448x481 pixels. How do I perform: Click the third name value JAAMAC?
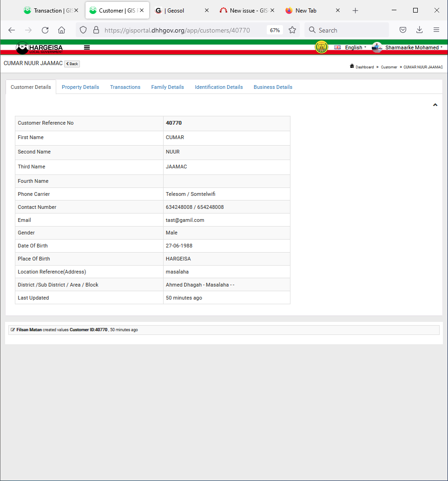(176, 167)
